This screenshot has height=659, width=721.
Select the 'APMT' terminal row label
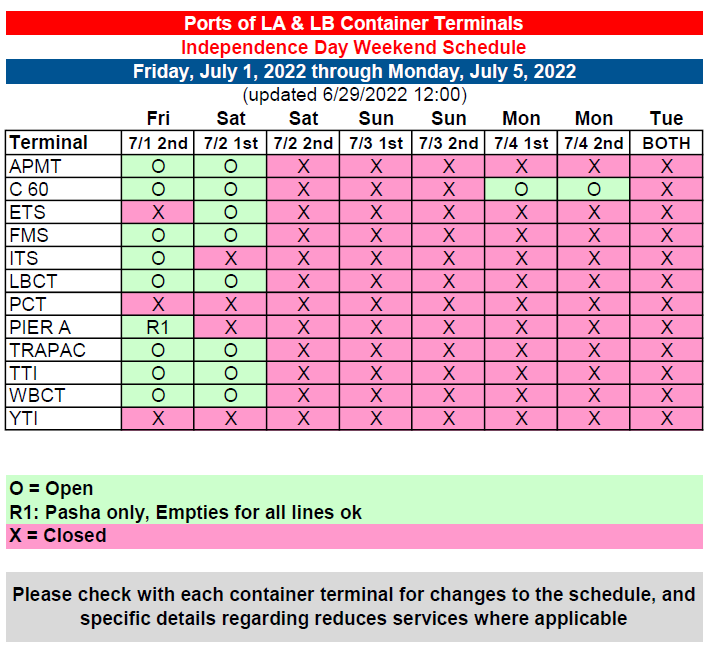pos(63,166)
